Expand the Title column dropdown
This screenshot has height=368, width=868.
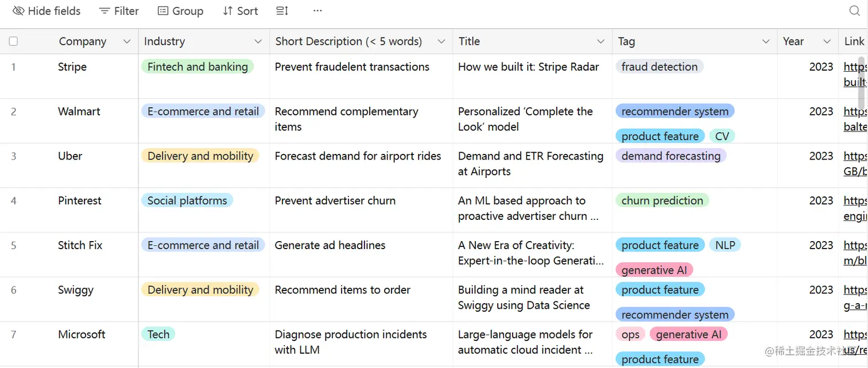click(600, 41)
